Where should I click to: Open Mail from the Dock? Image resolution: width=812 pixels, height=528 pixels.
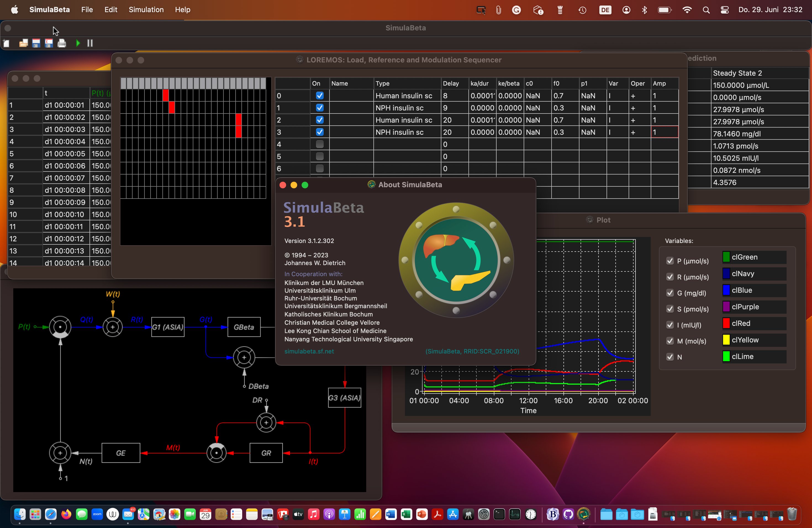click(x=128, y=514)
